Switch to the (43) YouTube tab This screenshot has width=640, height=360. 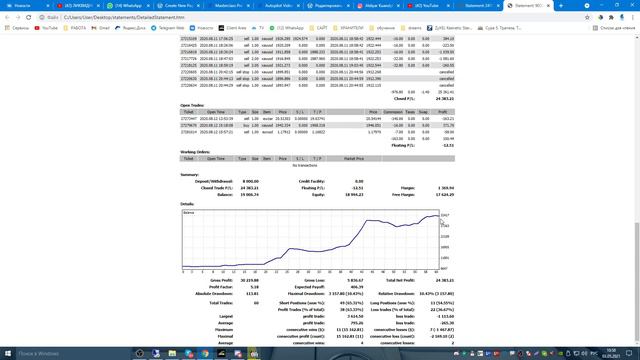pyautogui.click(x=429, y=6)
